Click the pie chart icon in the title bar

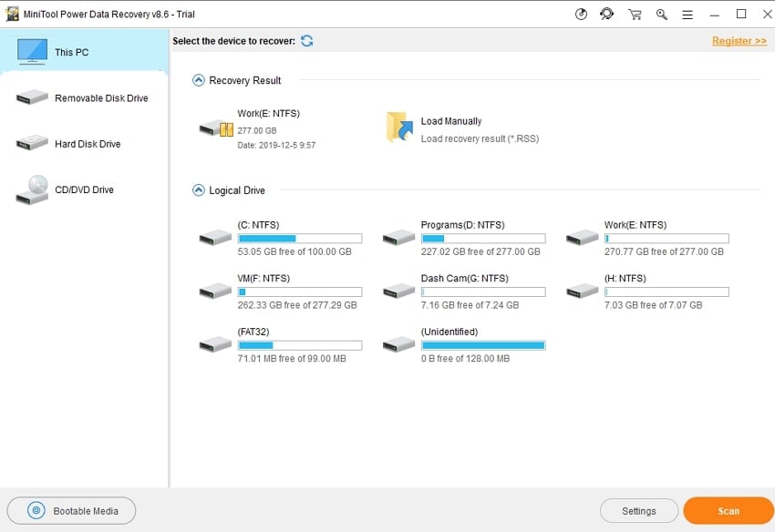click(581, 14)
